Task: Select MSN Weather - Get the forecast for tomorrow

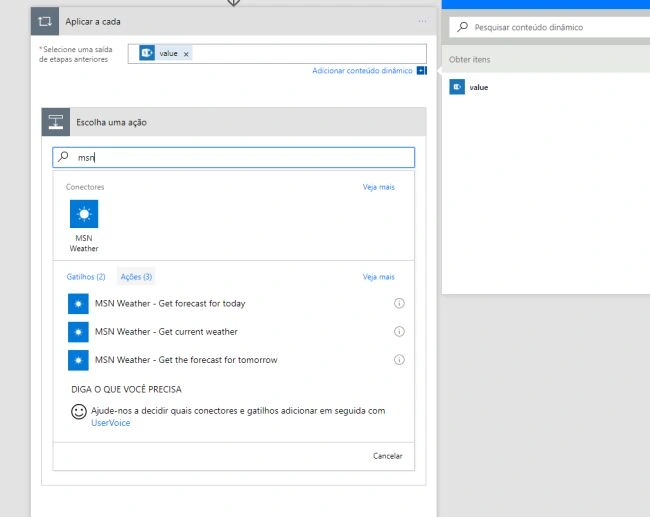Action: (233, 360)
